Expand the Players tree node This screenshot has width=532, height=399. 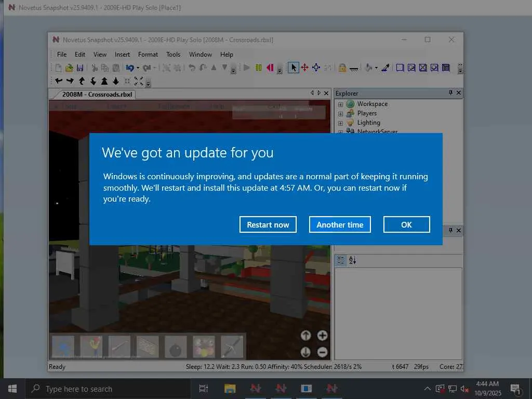click(x=340, y=114)
